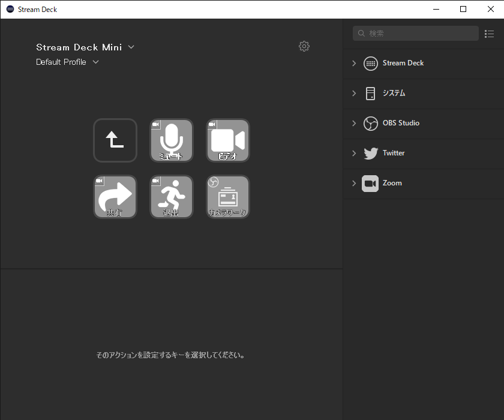The height and width of the screenshot is (420, 504).
Task: Open the Stream Deck Mini device dropdown
Action: (x=131, y=47)
